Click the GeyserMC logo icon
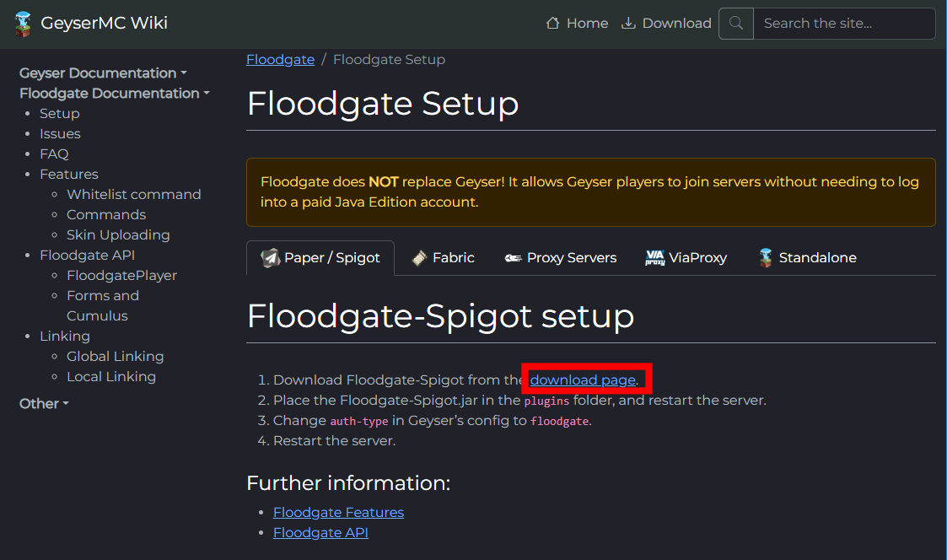 tap(23, 24)
